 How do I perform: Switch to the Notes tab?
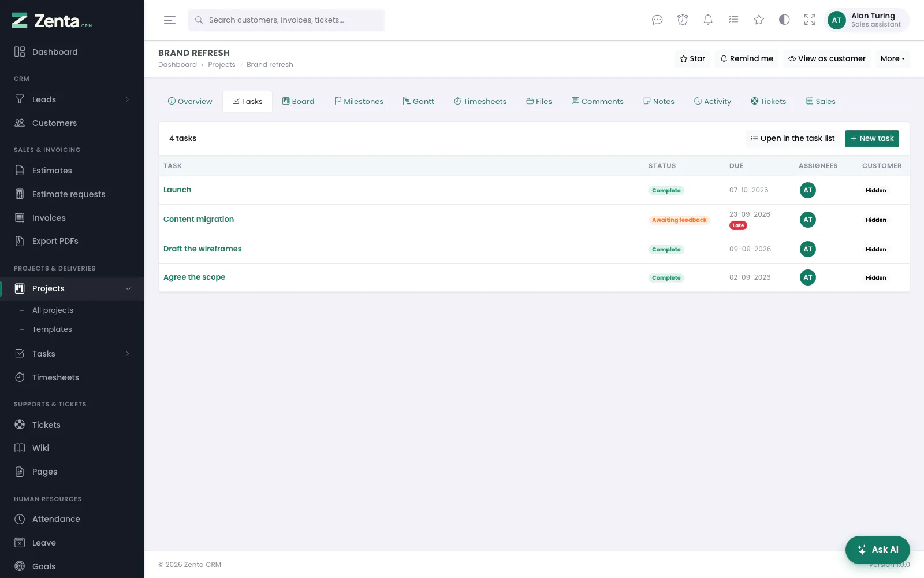pyautogui.click(x=659, y=102)
